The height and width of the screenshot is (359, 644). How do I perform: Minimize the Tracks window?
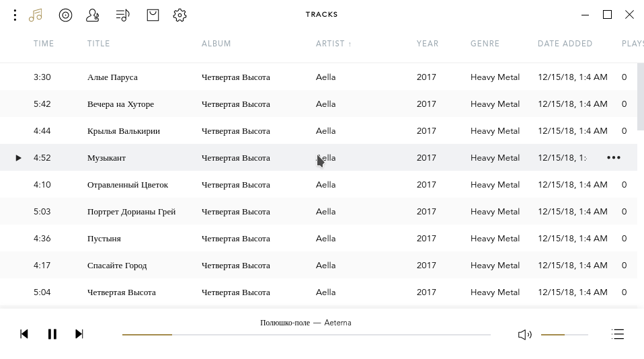tap(586, 15)
